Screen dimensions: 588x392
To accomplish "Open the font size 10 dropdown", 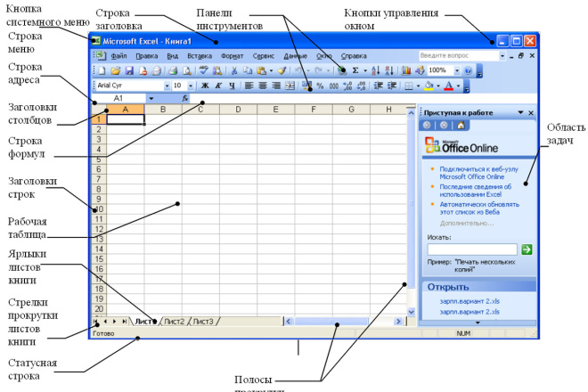I will 191,86.
